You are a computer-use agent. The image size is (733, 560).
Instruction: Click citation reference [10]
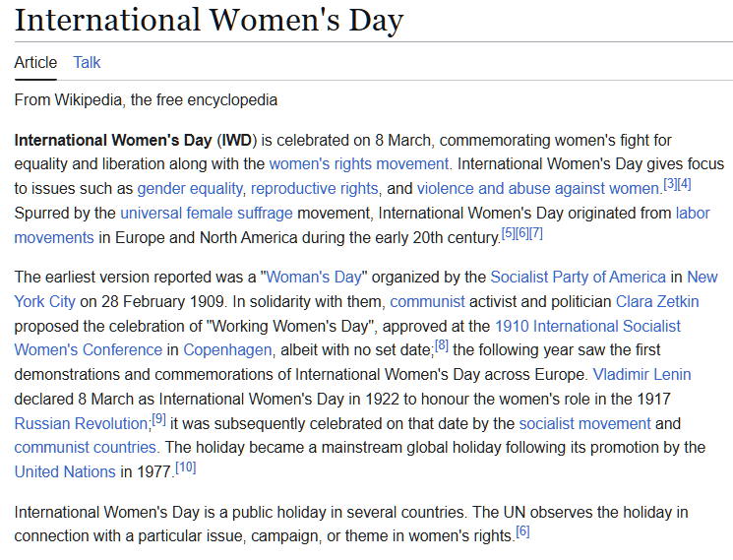click(186, 467)
